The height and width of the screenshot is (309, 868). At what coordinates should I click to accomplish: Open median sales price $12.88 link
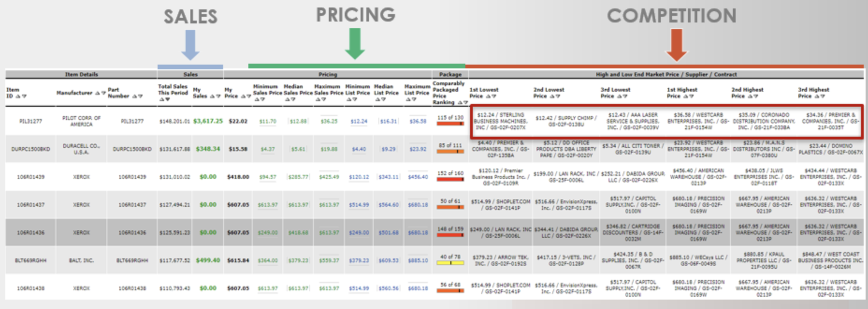298,121
